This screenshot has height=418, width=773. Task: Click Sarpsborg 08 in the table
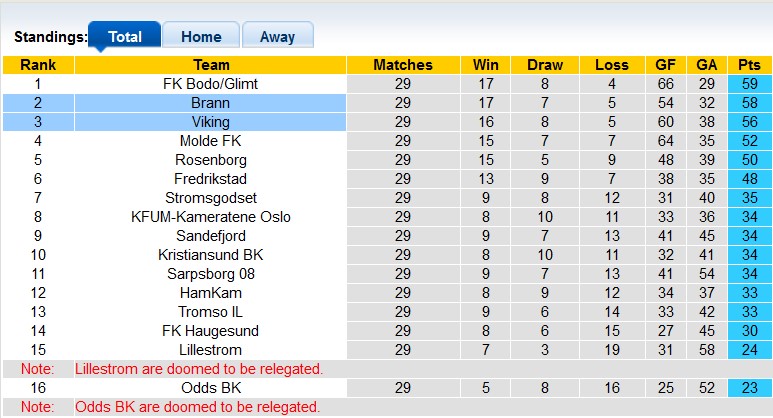(210, 274)
